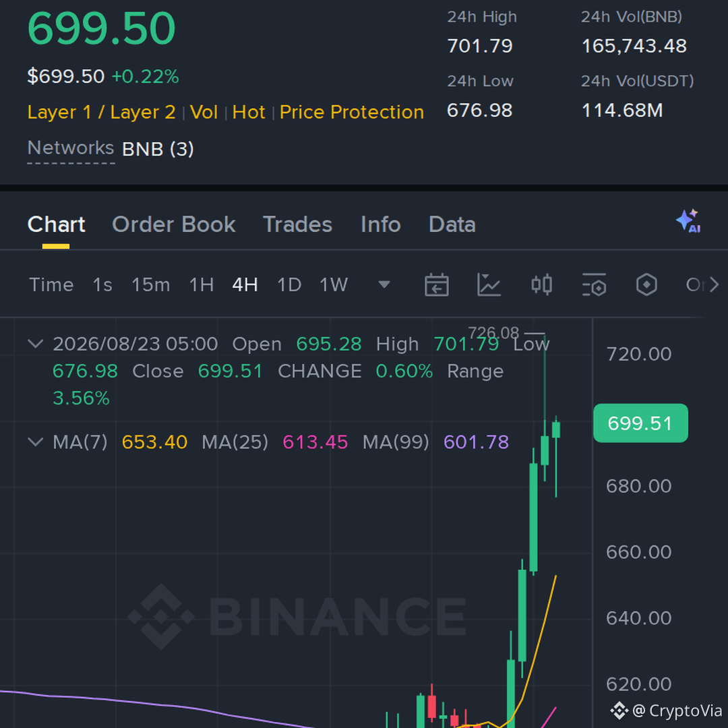Click the Range value 3.56%
Image resolution: width=728 pixels, height=728 pixels.
tap(82, 398)
